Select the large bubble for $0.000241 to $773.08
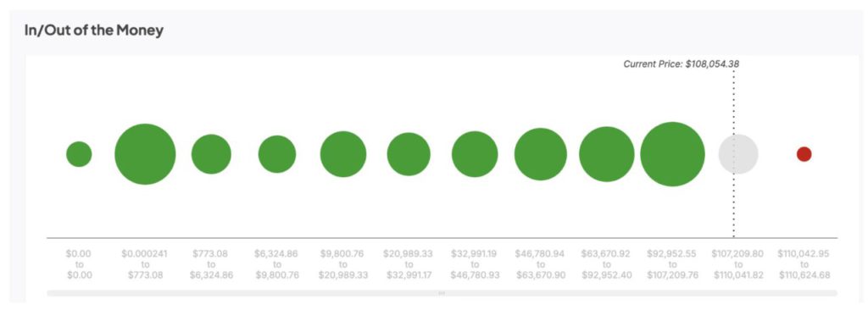 145,154
